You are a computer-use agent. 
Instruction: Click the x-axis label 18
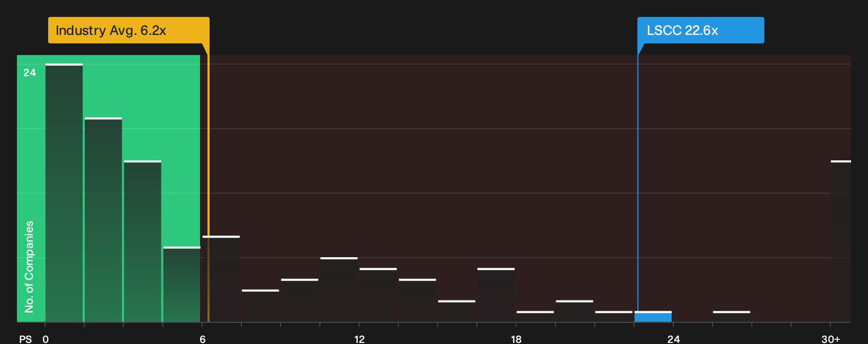coord(516,339)
